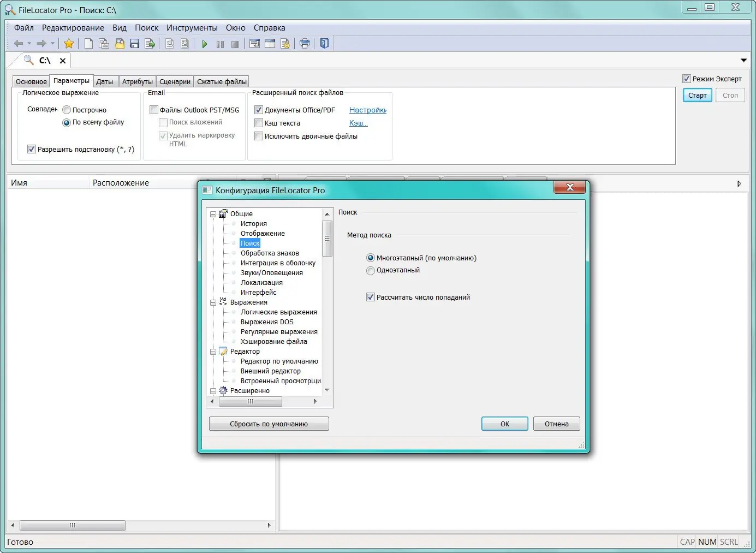756x553 pixels.
Task: Enable Файлы Outlook PST/MSG checkbox
Action: pos(154,110)
